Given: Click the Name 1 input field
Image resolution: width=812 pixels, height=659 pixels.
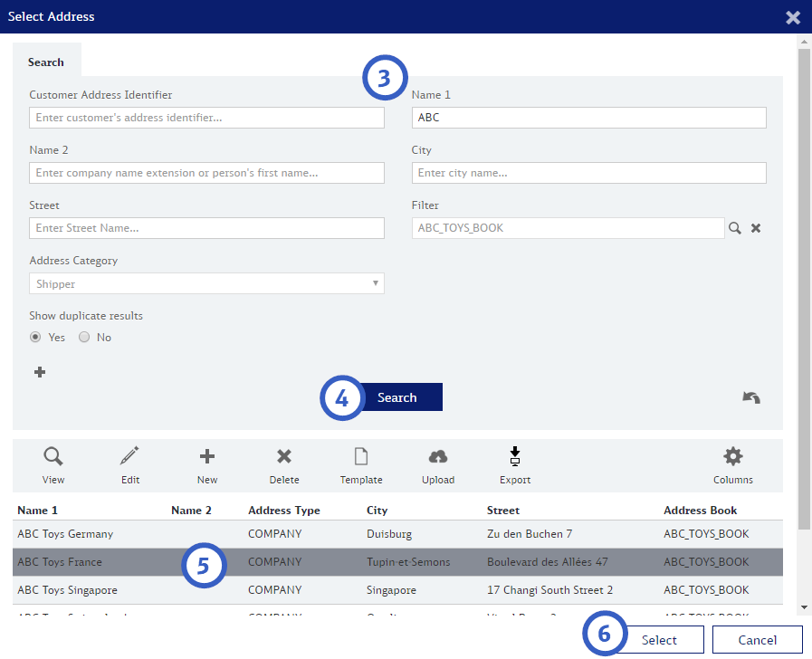Looking at the screenshot, I should (588, 118).
